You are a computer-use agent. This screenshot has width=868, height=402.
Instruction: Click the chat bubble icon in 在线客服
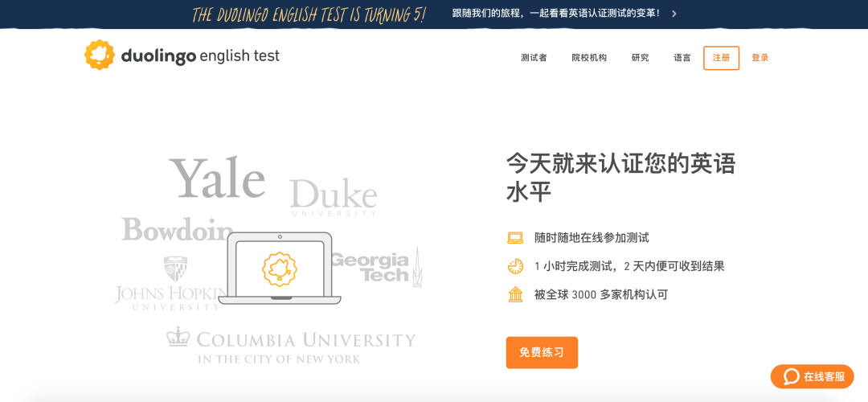791,376
